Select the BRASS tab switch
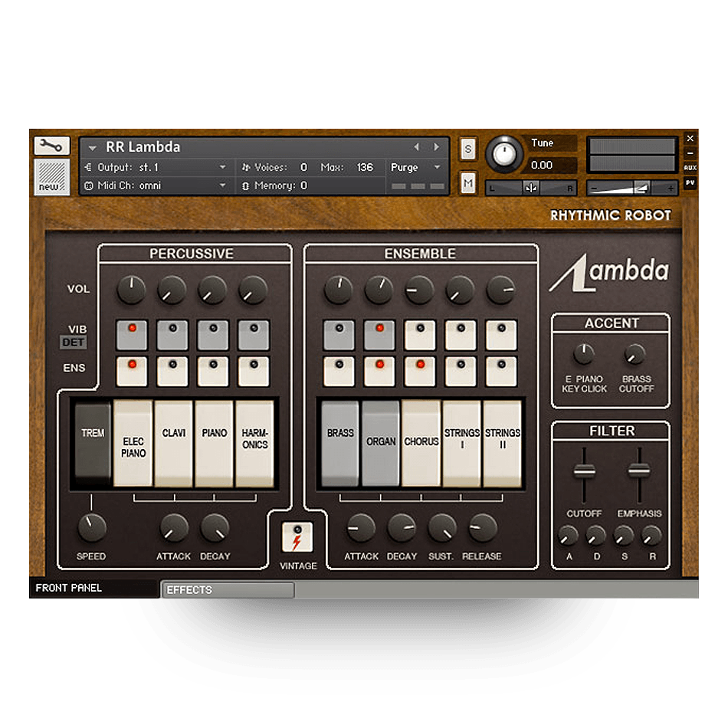The height and width of the screenshot is (728, 728). coord(340,444)
